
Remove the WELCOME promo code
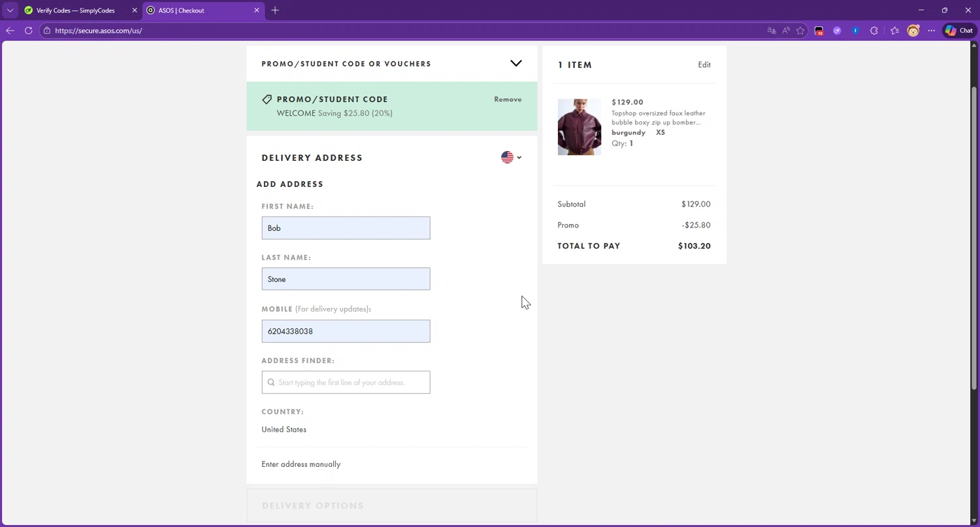click(x=508, y=99)
